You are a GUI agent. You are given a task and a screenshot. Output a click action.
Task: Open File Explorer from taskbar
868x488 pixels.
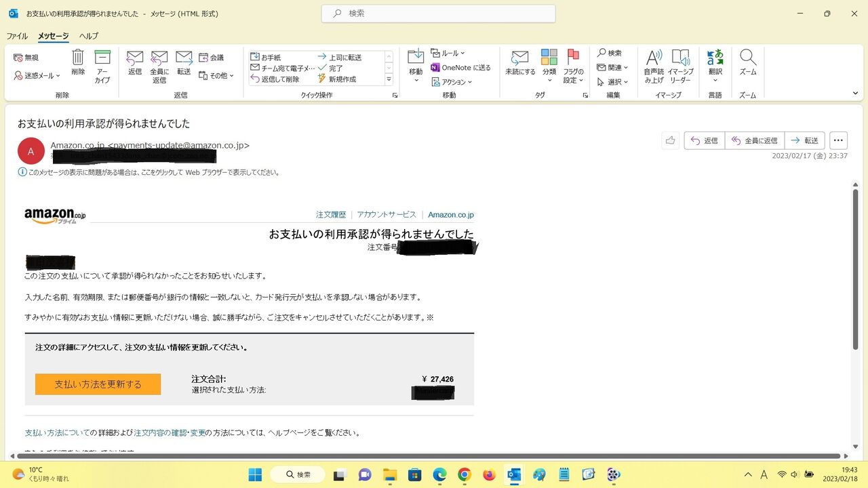point(390,474)
